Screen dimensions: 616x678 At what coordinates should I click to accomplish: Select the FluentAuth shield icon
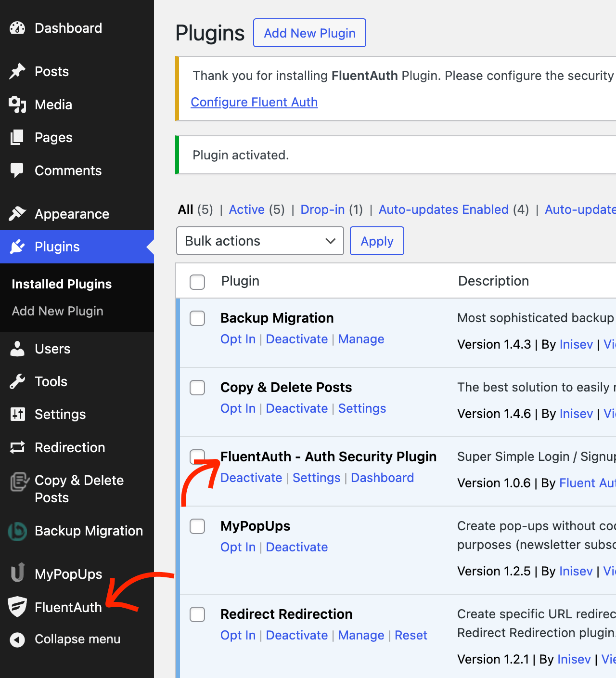click(x=17, y=607)
